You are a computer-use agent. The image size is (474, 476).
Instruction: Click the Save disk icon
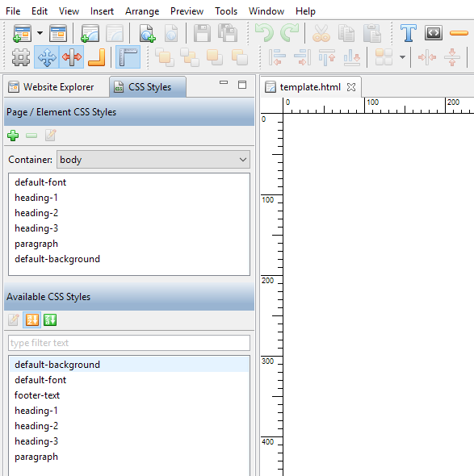tap(202, 33)
